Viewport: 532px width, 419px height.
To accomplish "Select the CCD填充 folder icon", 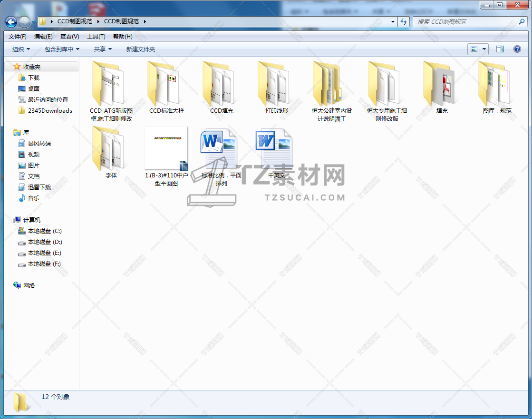I will pyautogui.click(x=219, y=83).
